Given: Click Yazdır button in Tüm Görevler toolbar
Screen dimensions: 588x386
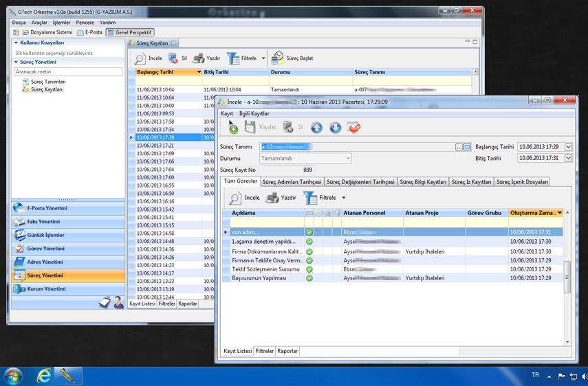Looking at the screenshot, I should (x=281, y=198).
